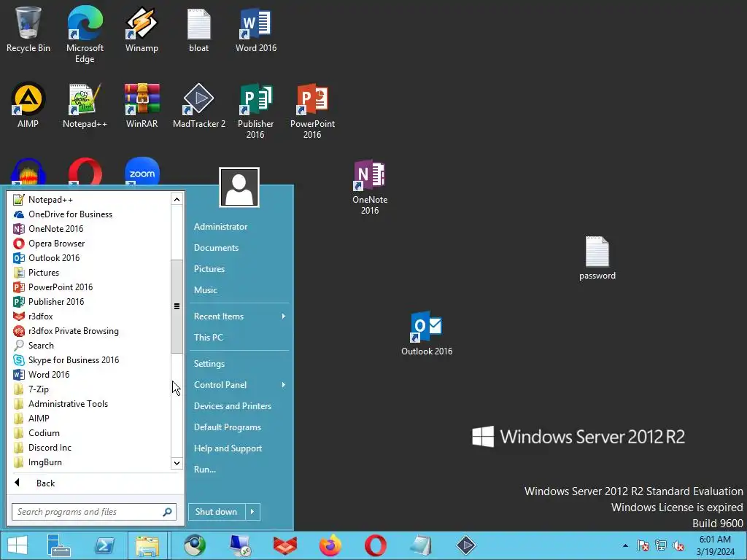The width and height of the screenshot is (747, 560).
Task: Open File Explorer on the taskbar
Action: (147, 545)
